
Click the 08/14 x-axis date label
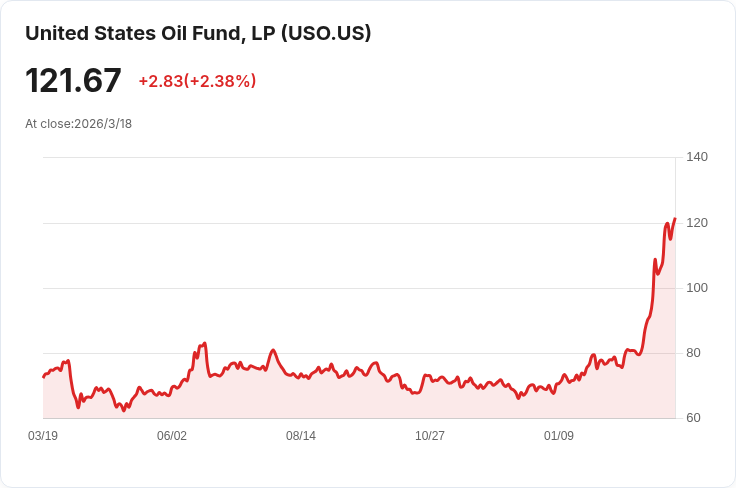point(301,436)
